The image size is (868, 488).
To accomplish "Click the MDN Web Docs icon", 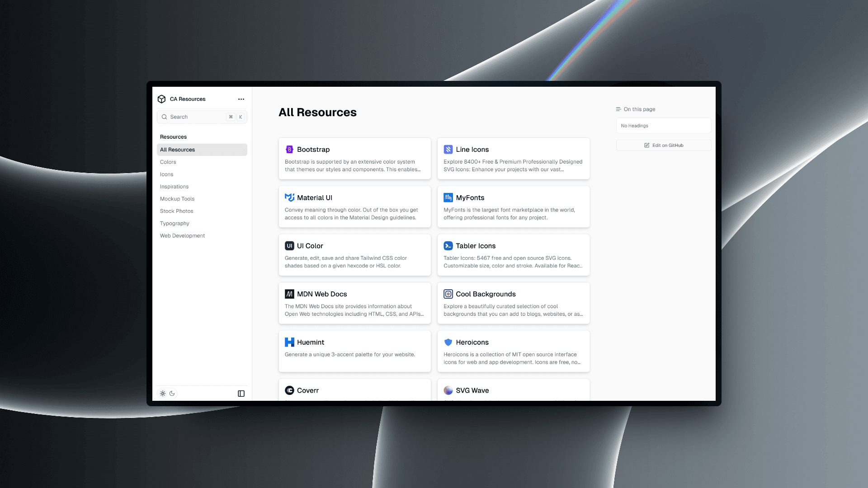I will (290, 294).
